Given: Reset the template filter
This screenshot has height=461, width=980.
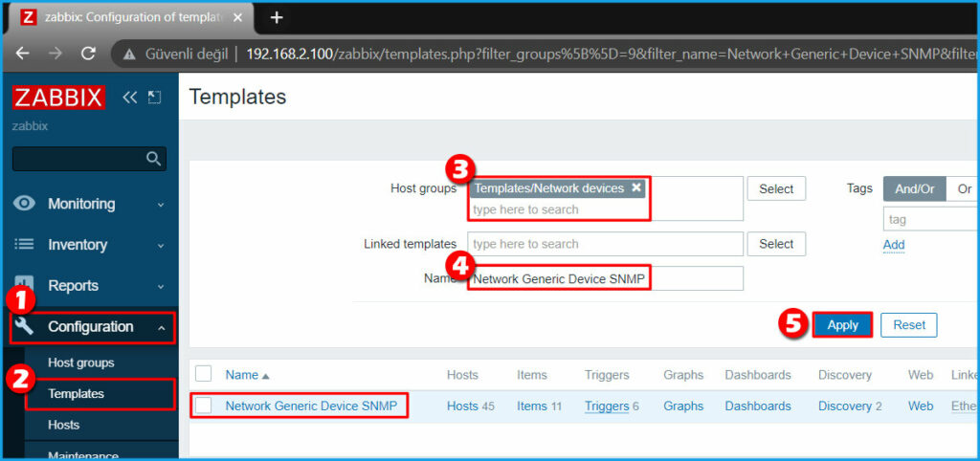Looking at the screenshot, I should 909,325.
